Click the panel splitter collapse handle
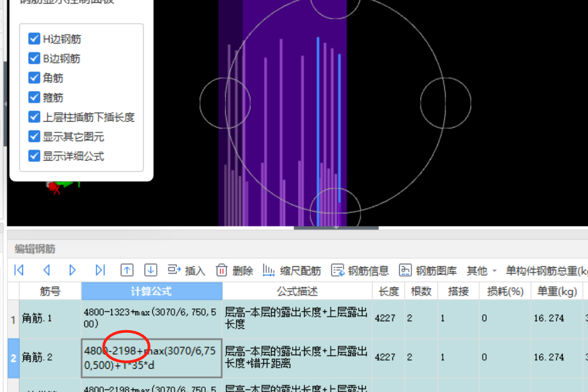 [336, 228]
